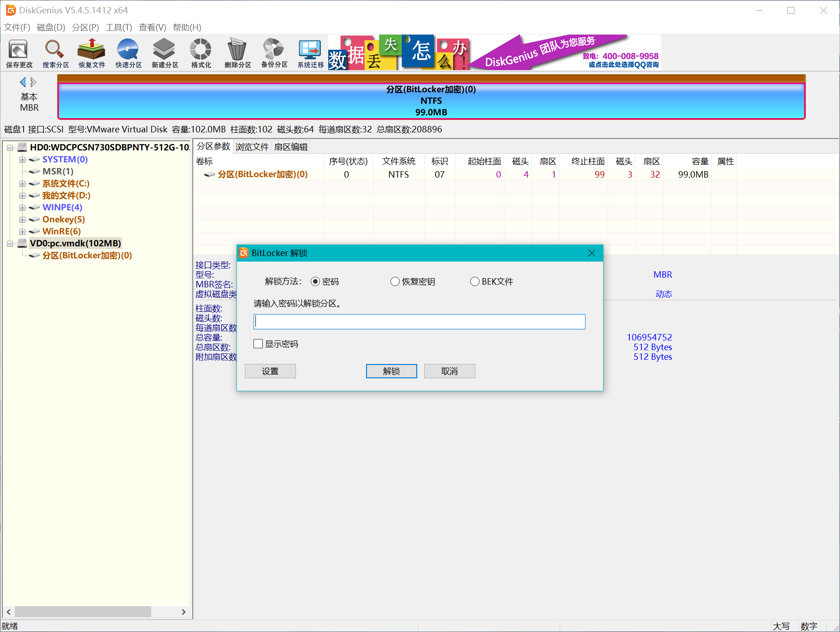840x632 pixels.
Task: Click the 解锁 button to unlock
Action: tap(391, 371)
